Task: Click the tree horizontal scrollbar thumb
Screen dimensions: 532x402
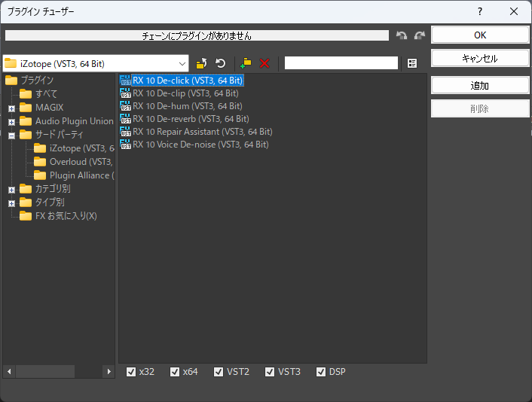Action: point(45,372)
